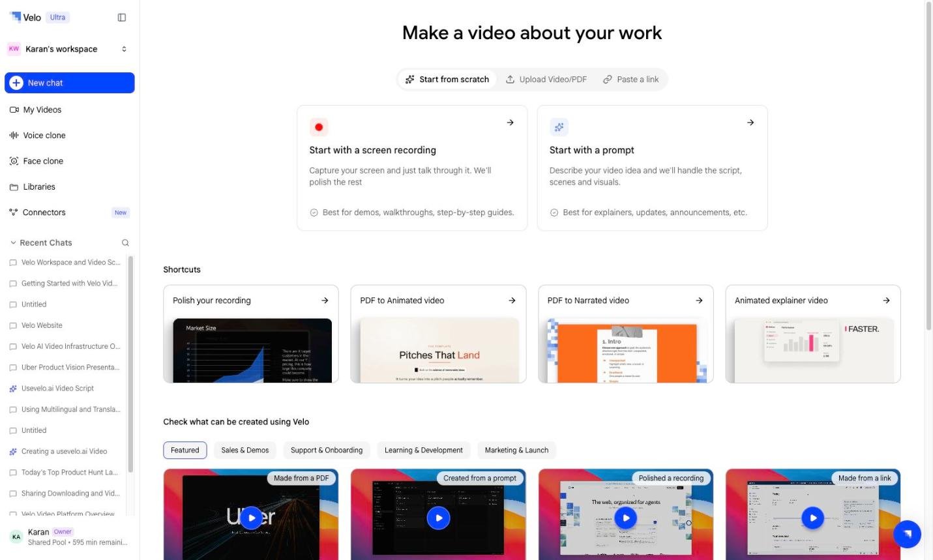This screenshot has height=560, width=933.
Task: Select the Sales & Demos filter
Action: [245, 450]
